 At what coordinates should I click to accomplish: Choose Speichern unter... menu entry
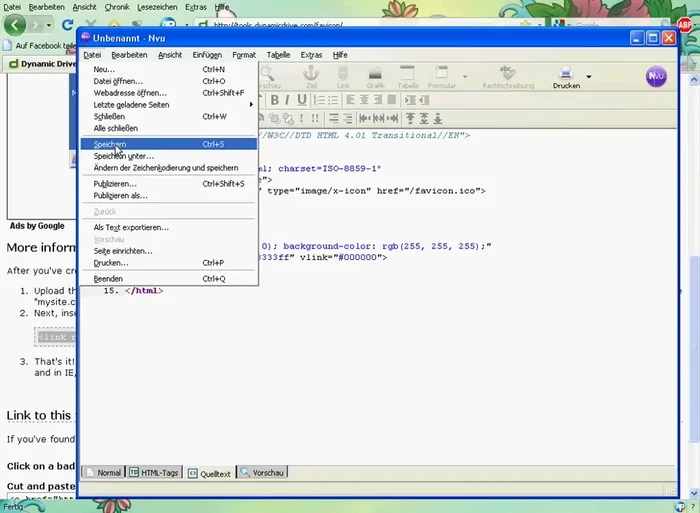(169, 156)
